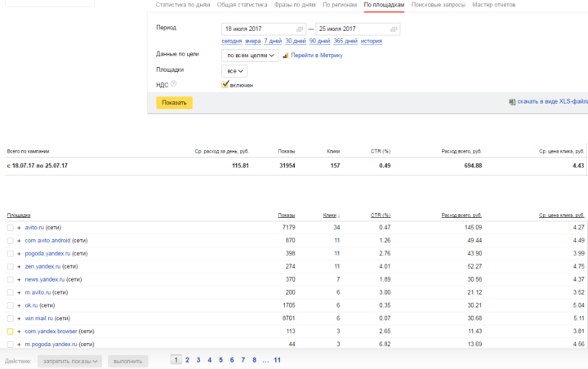
Task: Select the 'По площадкам' tab
Action: (x=384, y=5)
